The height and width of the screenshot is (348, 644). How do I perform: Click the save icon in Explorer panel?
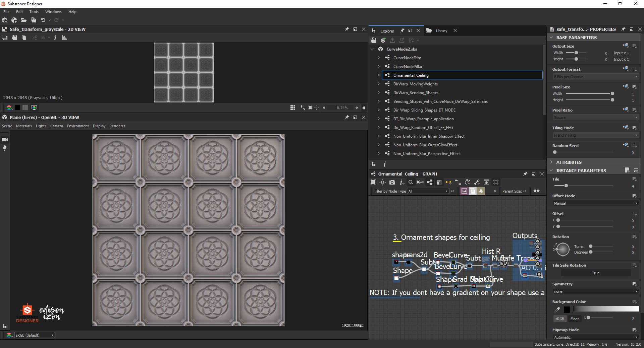click(x=373, y=40)
